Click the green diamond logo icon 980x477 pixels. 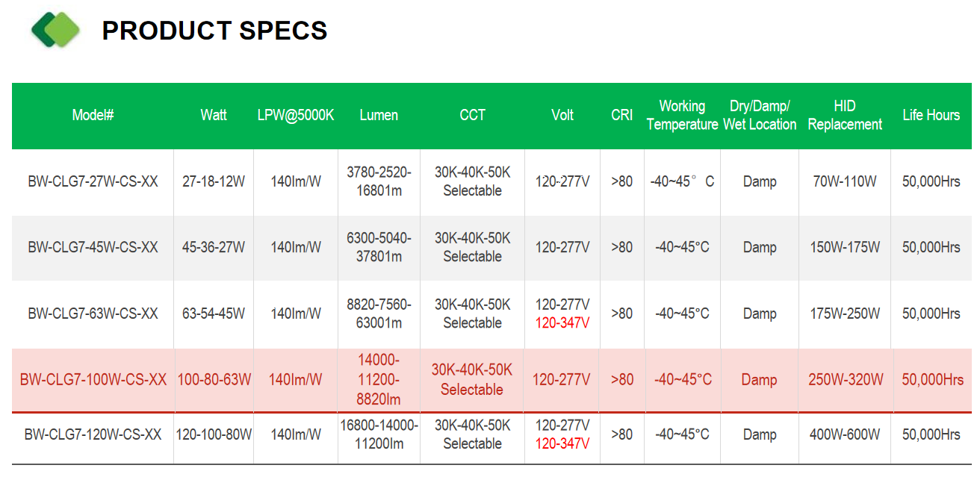(x=55, y=30)
